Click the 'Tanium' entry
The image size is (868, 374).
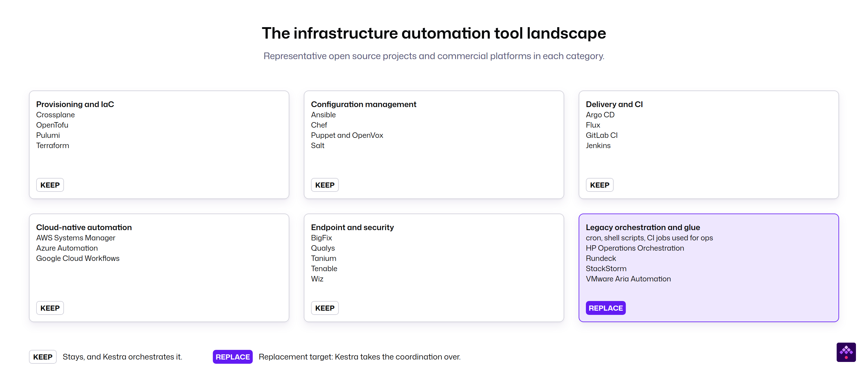pos(324,259)
